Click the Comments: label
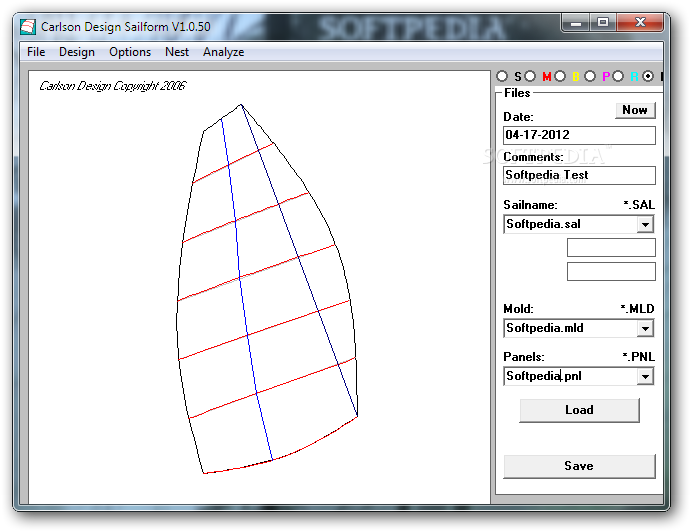This screenshot has height=532, width=691. (x=533, y=157)
